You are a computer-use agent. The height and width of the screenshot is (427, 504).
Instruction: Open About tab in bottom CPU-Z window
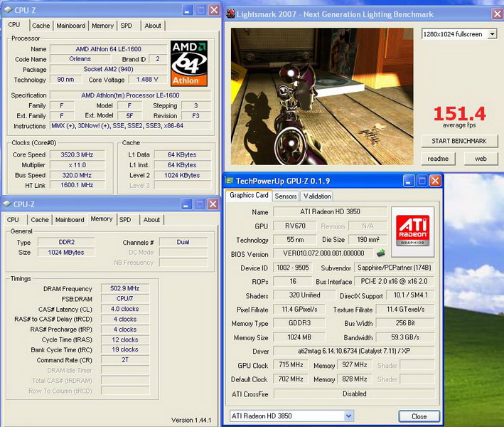click(x=151, y=220)
